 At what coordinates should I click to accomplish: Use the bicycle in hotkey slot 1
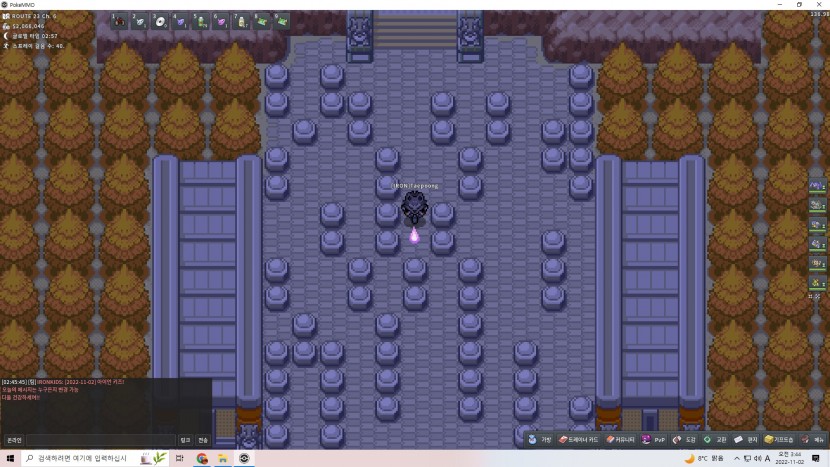pos(121,21)
